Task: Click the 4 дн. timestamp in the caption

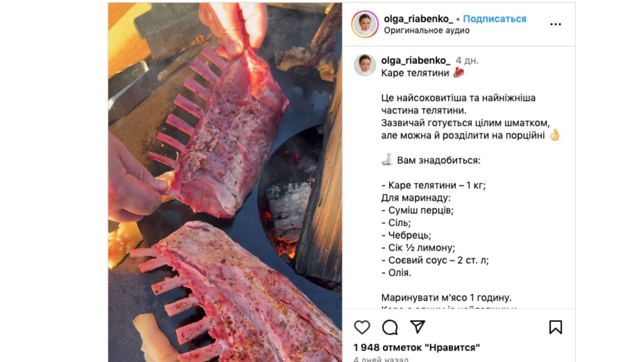Action: (467, 61)
